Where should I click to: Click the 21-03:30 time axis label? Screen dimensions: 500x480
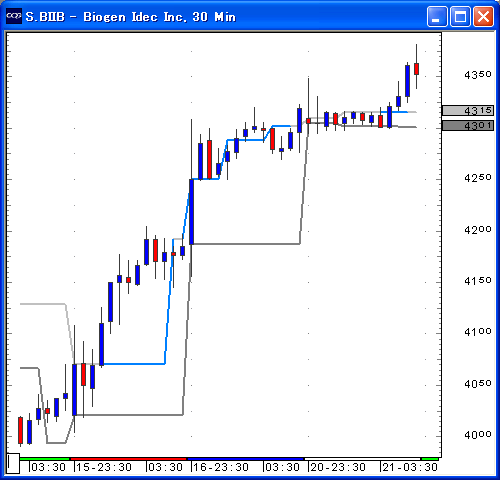tap(410, 467)
